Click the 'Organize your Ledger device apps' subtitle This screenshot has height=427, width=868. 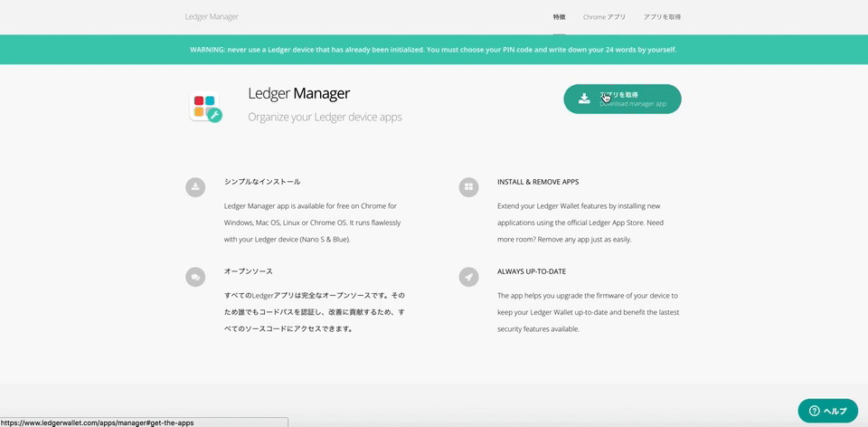click(325, 118)
